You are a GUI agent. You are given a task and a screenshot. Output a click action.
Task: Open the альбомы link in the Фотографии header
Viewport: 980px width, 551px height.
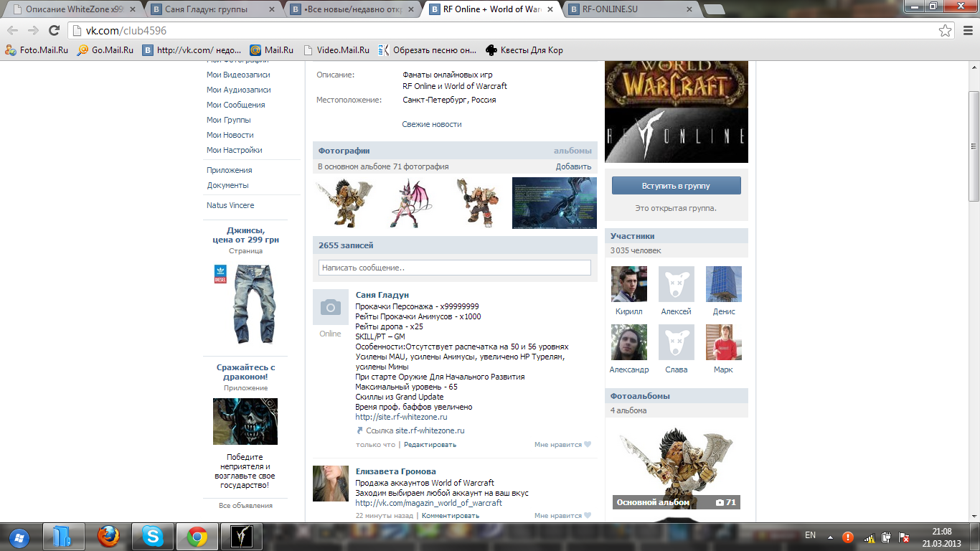click(573, 151)
